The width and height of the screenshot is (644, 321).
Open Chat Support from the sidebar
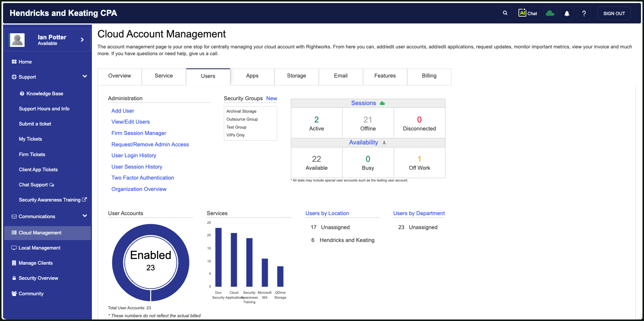[x=37, y=185]
